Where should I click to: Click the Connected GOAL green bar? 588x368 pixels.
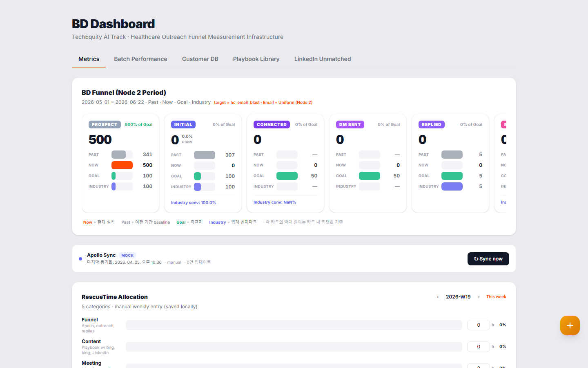(287, 176)
